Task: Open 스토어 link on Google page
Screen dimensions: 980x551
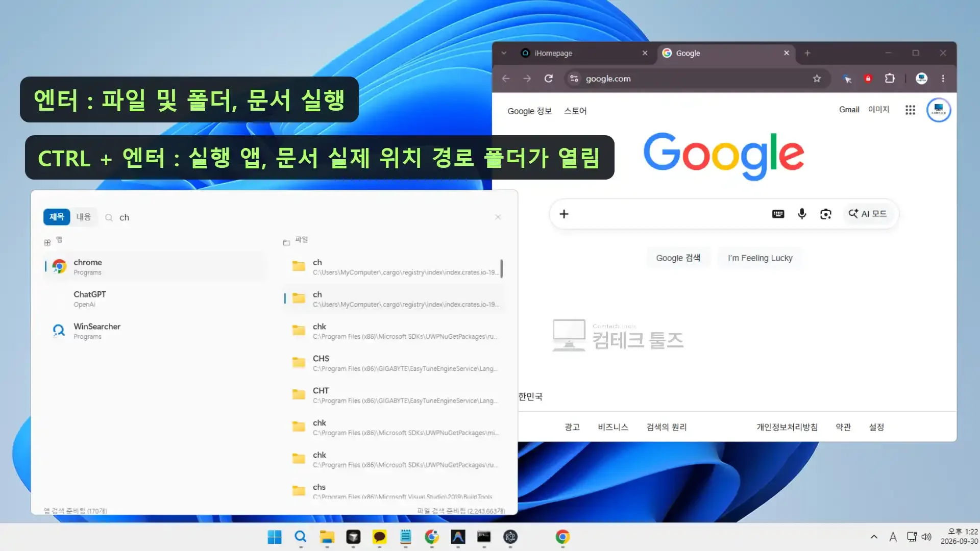Action: (x=575, y=111)
